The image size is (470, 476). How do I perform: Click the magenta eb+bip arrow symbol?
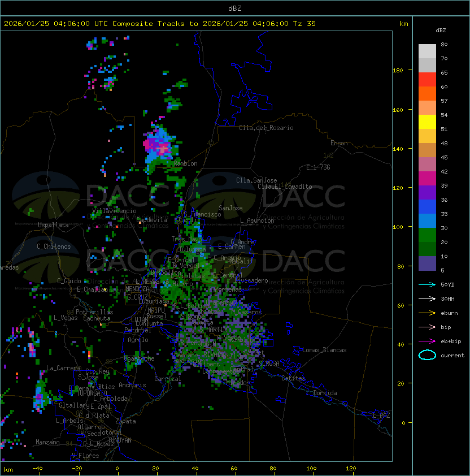click(427, 341)
